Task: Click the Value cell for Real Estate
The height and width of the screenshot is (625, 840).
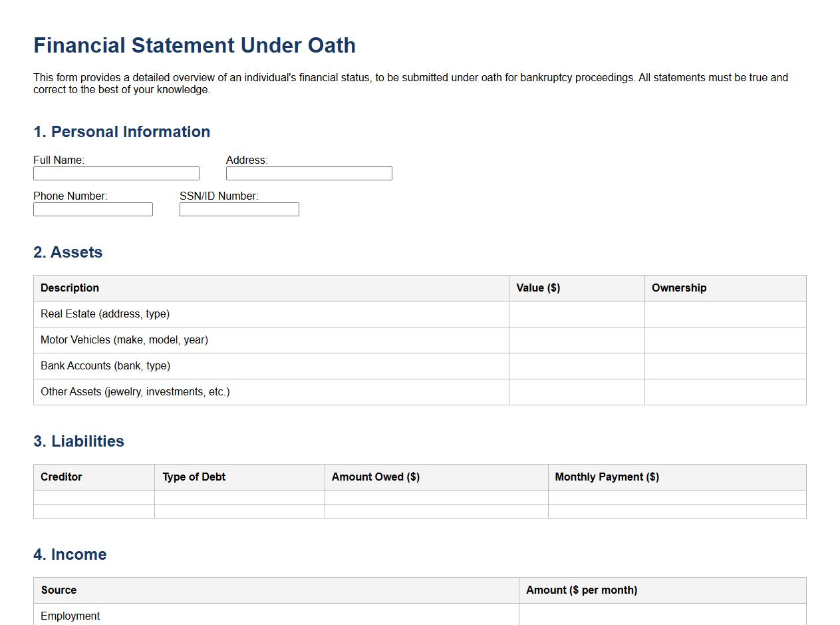Action: pos(576,313)
